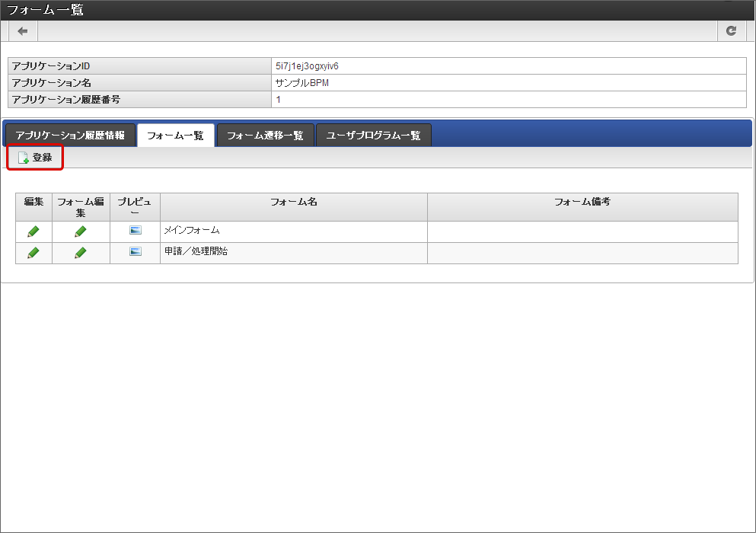
Task: Open フォーム編集 pencil for メインフォーム
Action: coord(81,231)
